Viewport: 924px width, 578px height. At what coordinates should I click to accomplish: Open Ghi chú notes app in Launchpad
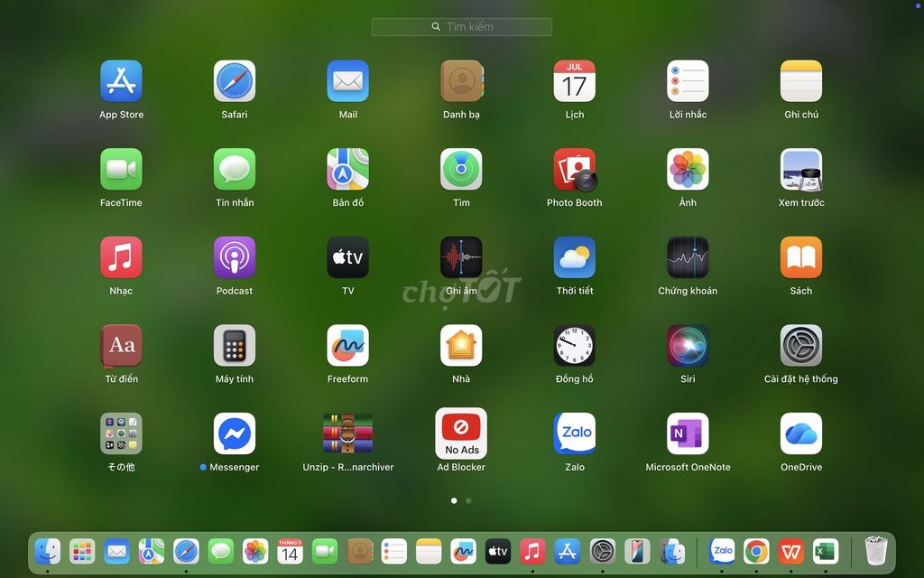[801, 81]
